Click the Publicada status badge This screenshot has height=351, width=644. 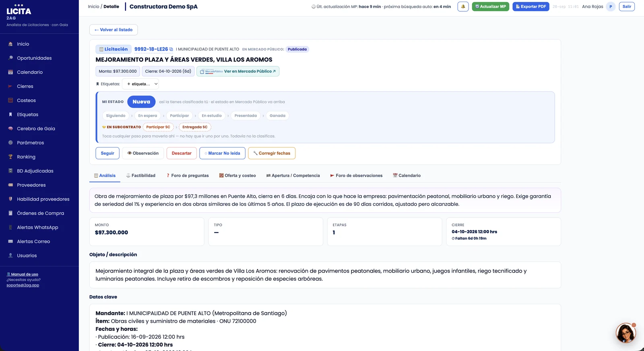point(297,49)
